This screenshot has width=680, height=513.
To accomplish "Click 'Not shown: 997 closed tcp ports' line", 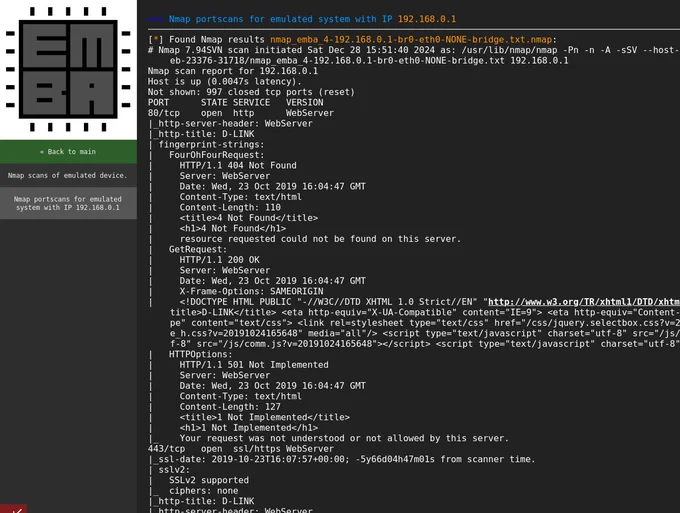I will click(251, 92).
